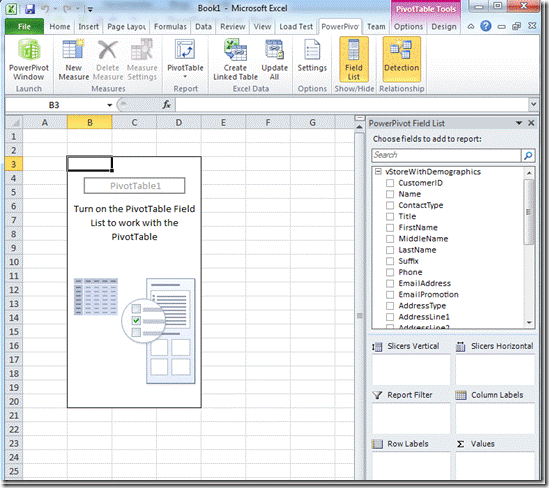This screenshot has height=488, width=549.
Task: Collapse the vStoreWithDemographics table node
Action: point(378,172)
